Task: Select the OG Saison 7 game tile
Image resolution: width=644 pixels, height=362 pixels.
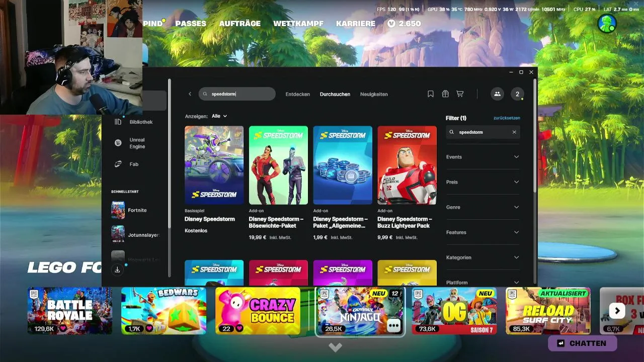Action: 454,311
